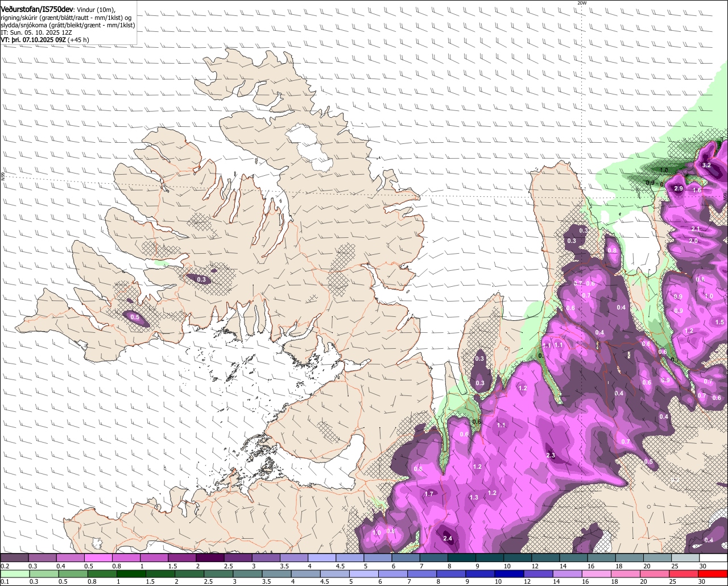Click the '0.3' value on the Westfjords purple patch
Viewport: 728px width, 586px height.
click(201, 279)
